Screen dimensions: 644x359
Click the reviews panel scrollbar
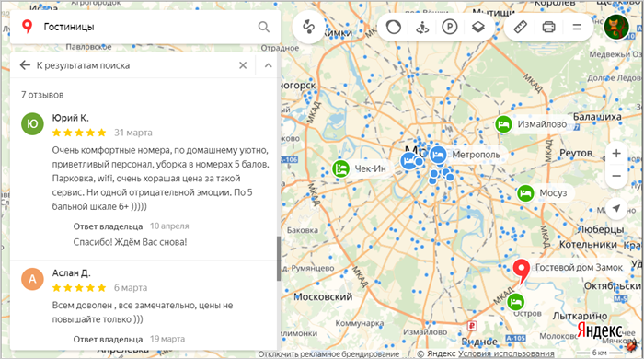(x=279, y=259)
